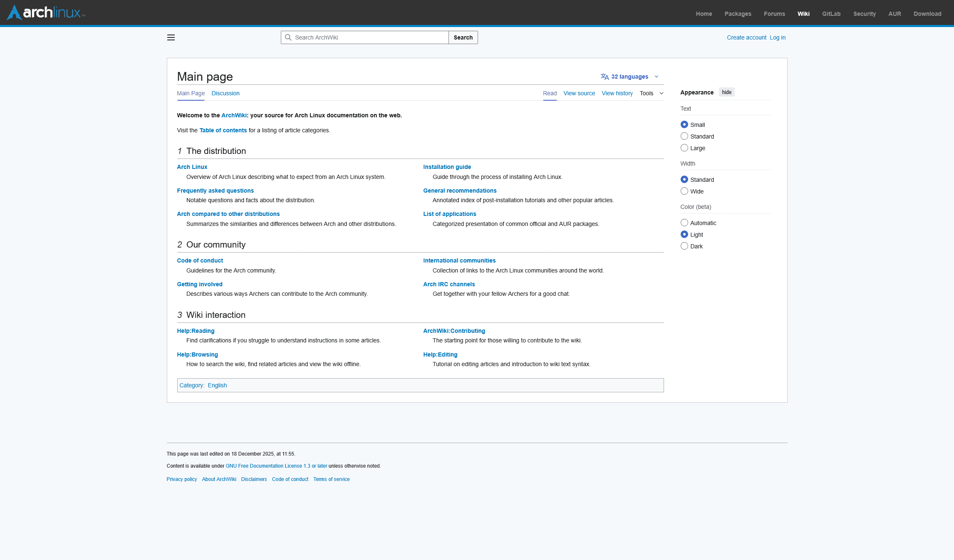The image size is (954, 560).
Task: Open Disclaimers footer link
Action: (254, 479)
